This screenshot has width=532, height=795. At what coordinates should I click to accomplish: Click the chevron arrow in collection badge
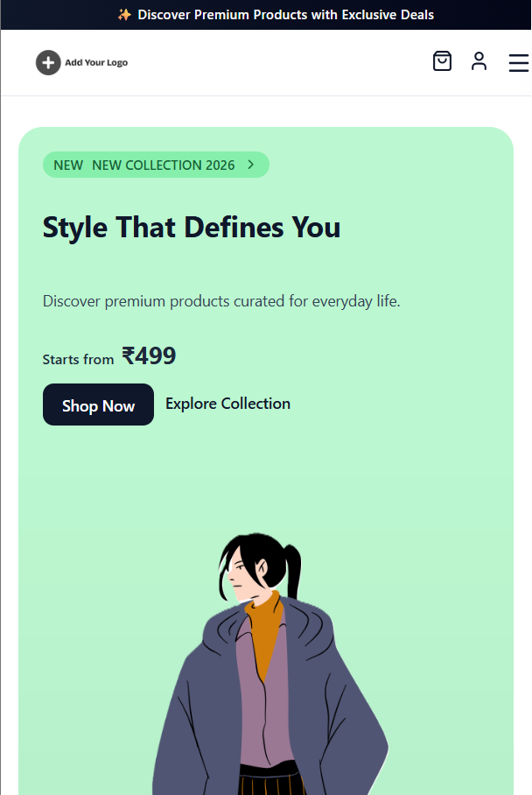[251, 165]
